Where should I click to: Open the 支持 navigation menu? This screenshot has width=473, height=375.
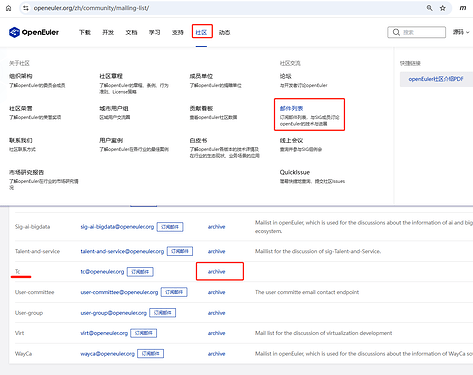pos(178,32)
